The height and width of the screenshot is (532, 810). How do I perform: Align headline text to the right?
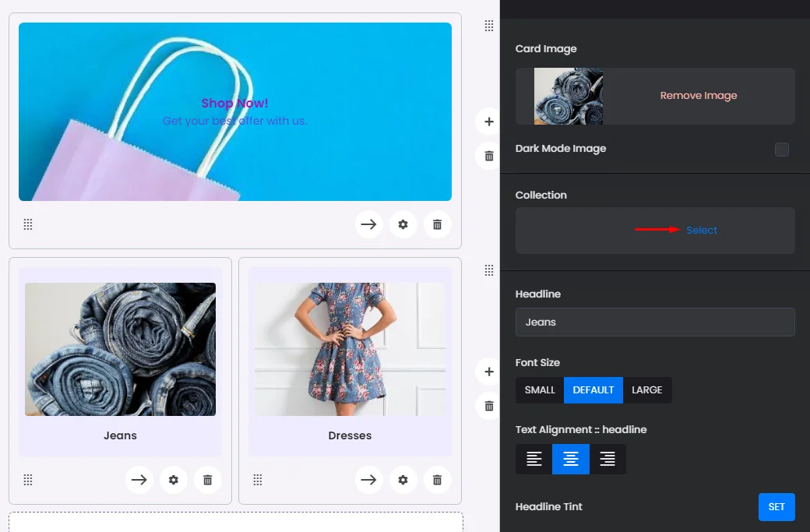tap(607, 460)
